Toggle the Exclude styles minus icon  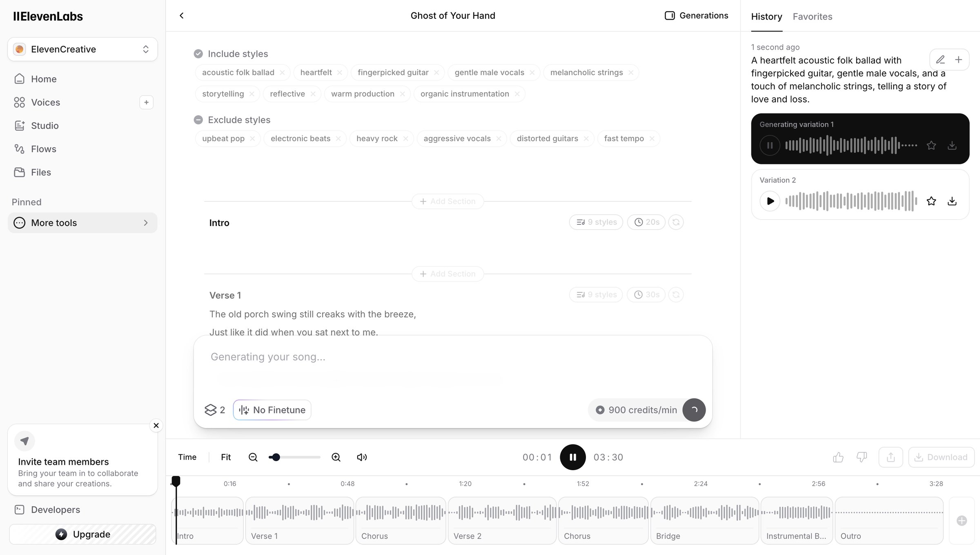tap(198, 120)
